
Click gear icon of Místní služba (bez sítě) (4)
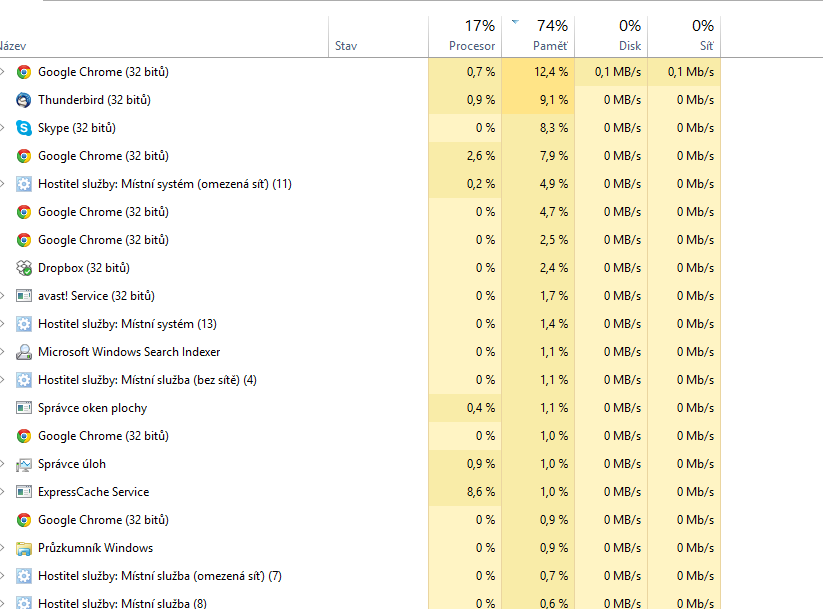(24, 380)
